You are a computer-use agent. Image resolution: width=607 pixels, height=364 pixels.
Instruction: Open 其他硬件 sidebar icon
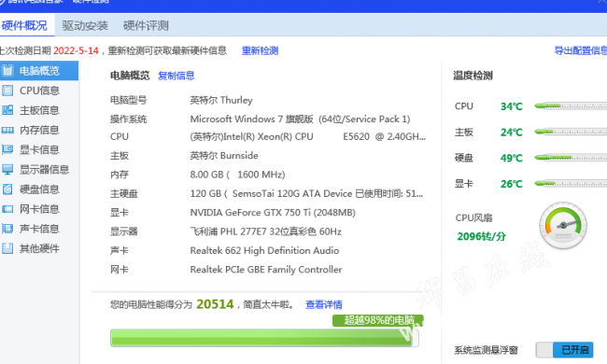coord(7,248)
